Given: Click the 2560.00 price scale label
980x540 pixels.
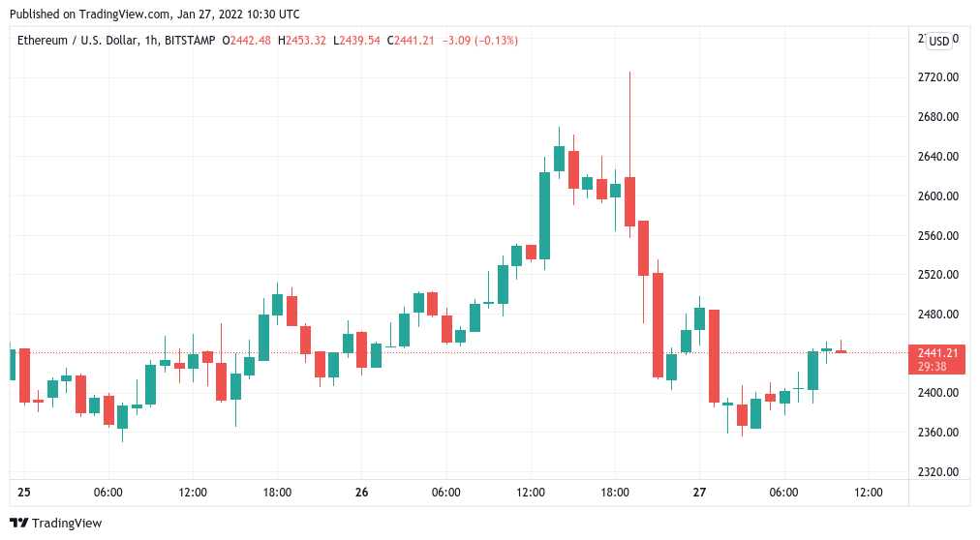Looking at the screenshot, I should (x=937, y=235).
